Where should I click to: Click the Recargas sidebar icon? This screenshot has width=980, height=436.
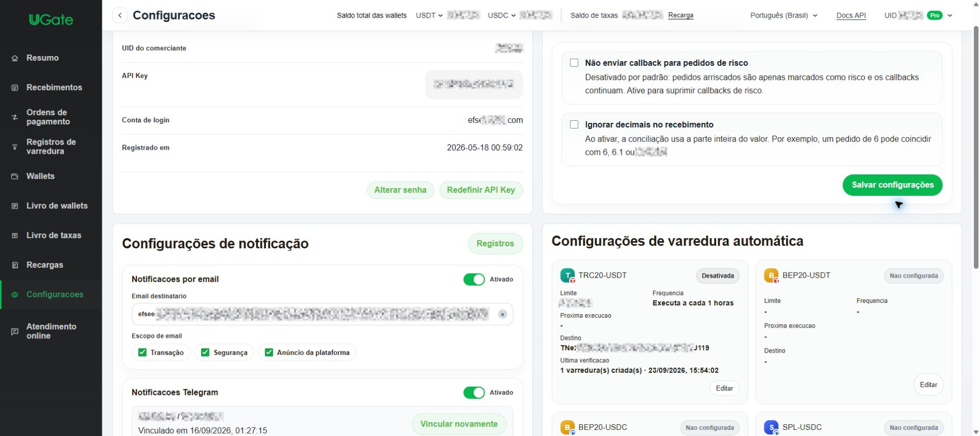[x=15, y=265]
